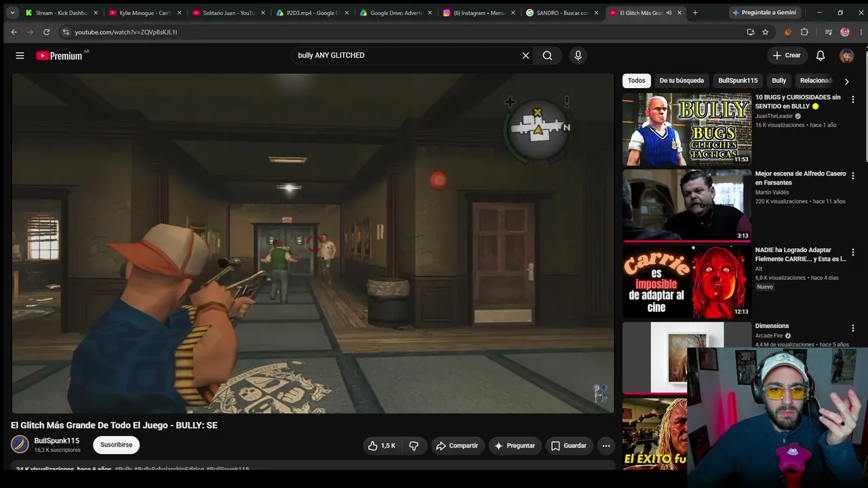
Task: Open the Bully bugs video thumbnail
Action: point(687,129)
